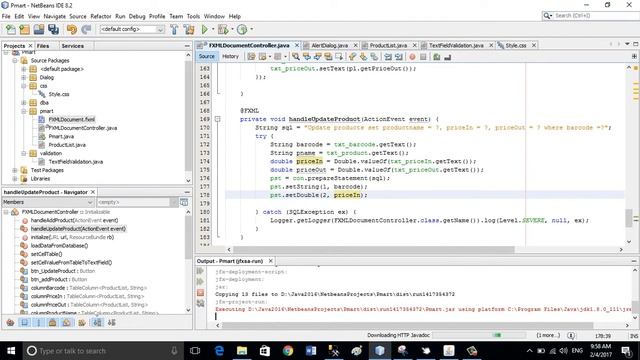Click the Stop Macro Recording icon

(423, 57)
